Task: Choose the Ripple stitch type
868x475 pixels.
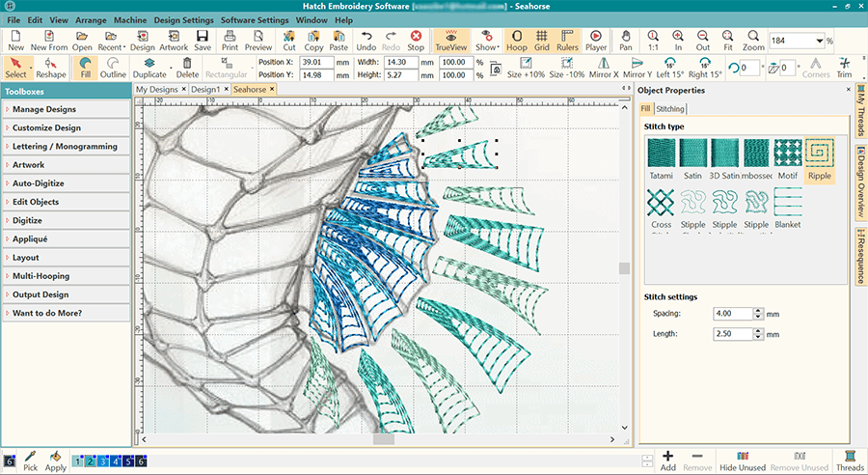Action: click(x=819, y=158)
